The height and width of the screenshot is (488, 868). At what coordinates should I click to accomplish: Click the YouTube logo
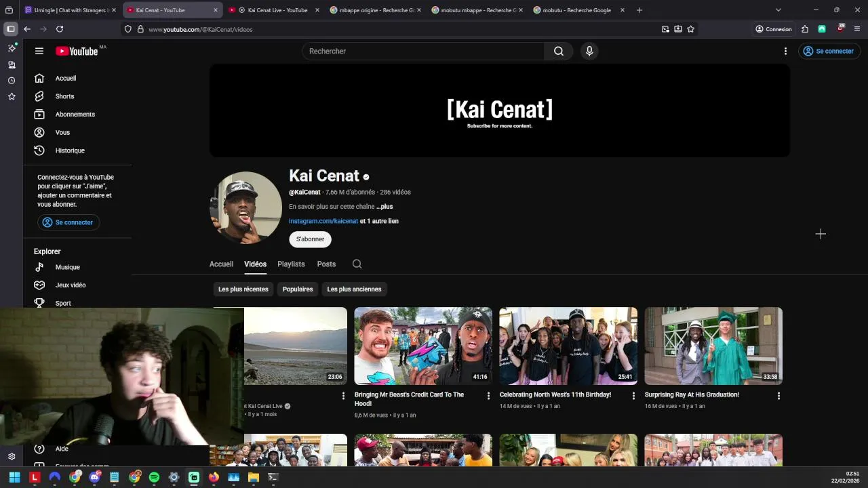tap(77, 51)
